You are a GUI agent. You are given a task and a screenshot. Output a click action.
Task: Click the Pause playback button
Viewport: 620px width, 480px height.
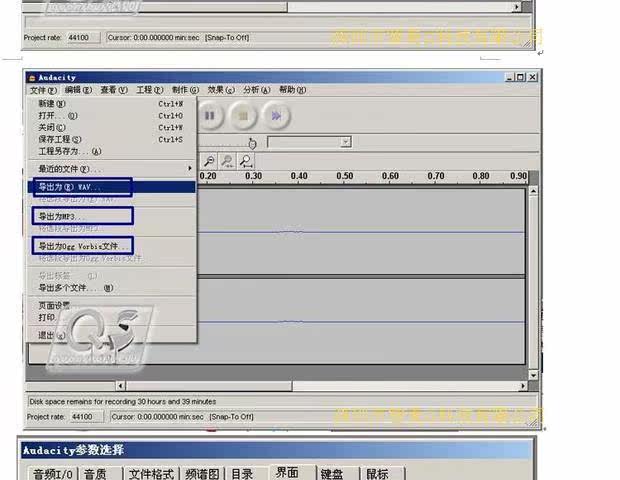(210, 116)
